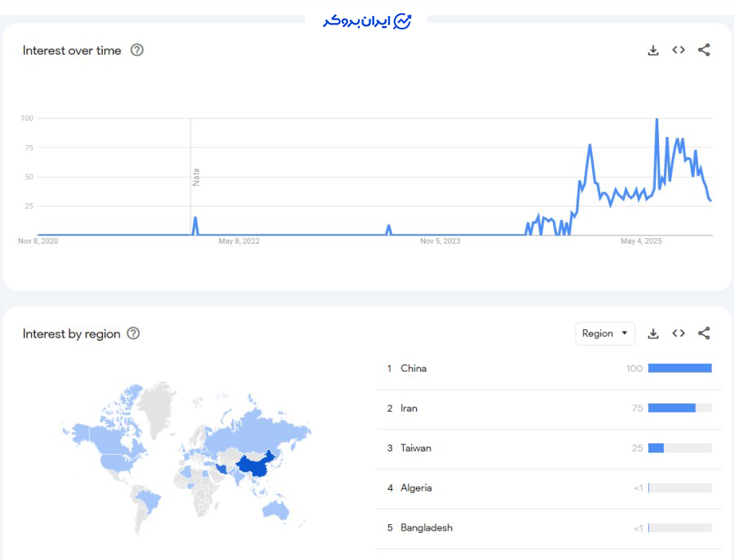Click China's blue interest bar
The image size is (734, 560).
(x=679, y=368)
